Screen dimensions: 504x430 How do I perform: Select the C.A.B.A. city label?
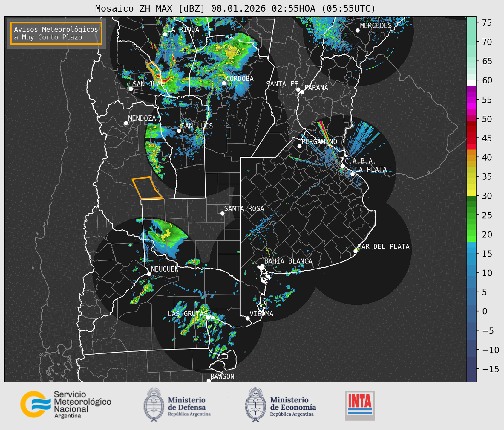click(361, 161)
